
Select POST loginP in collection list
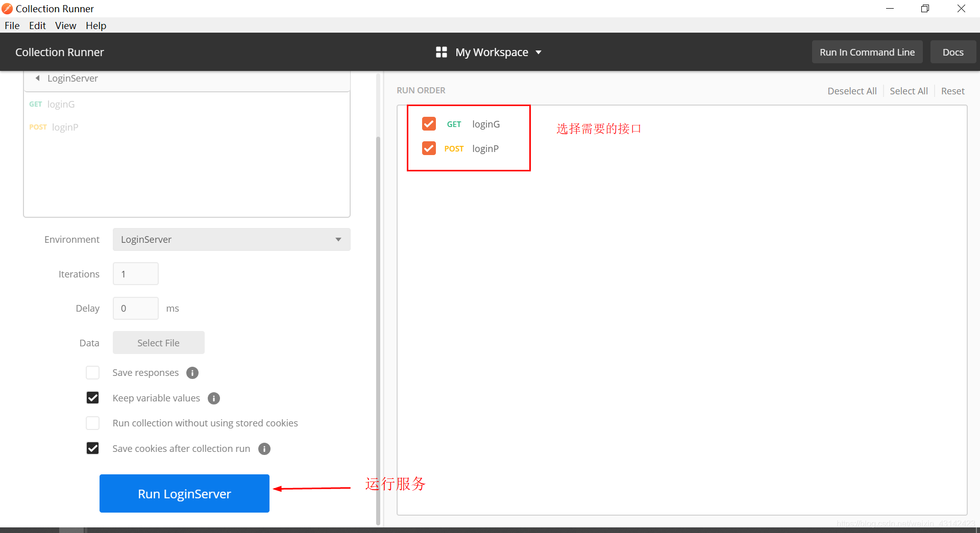(54, 127)
